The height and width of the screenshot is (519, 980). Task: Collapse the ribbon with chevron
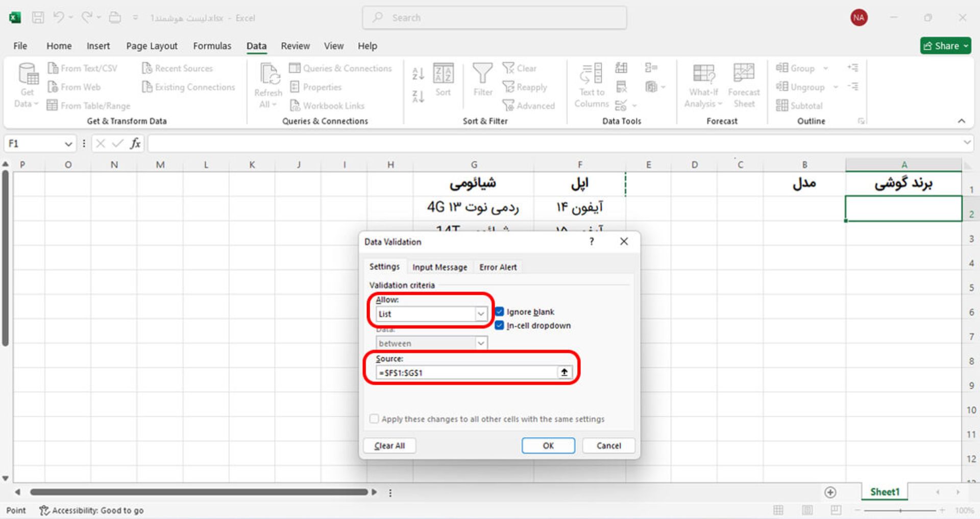pos(962,121)
